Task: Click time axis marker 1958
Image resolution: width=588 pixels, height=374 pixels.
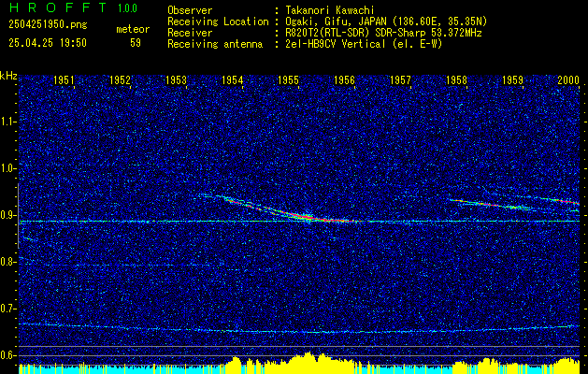Action: click(x=456, y=79)
